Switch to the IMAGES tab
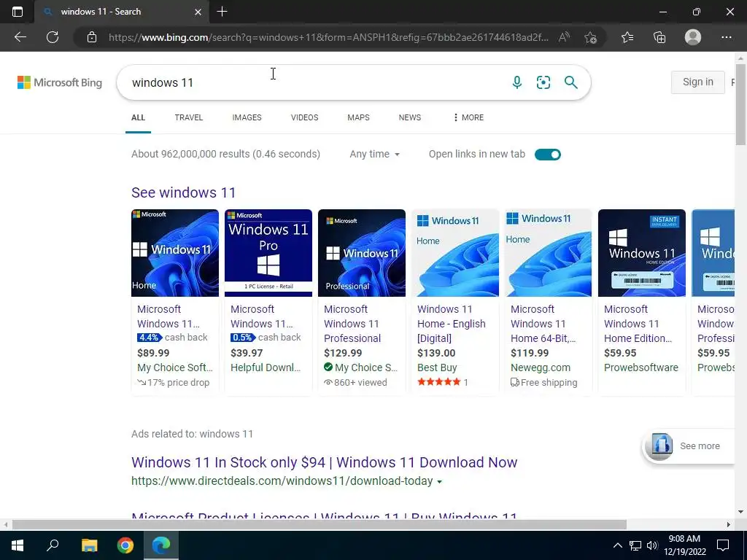 247,117
